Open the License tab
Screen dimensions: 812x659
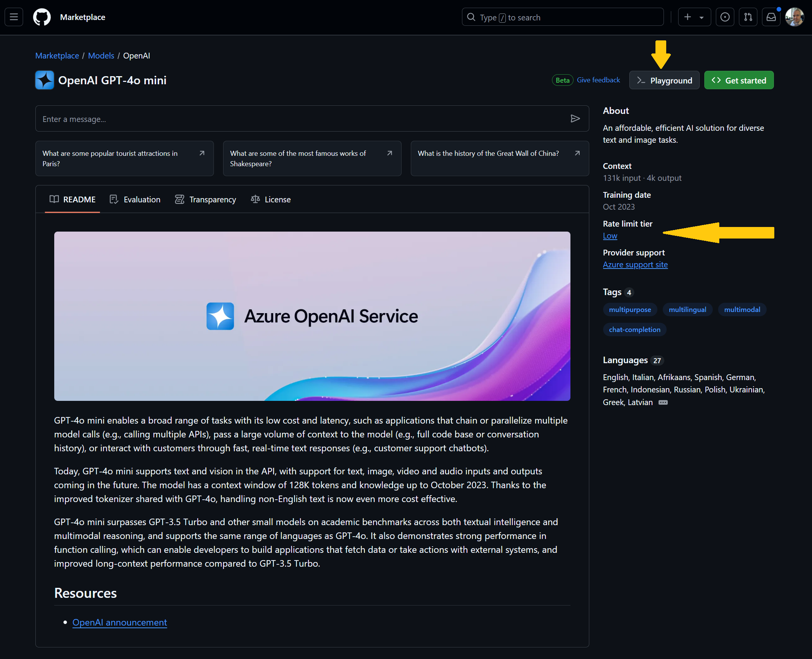coord(271,199)
